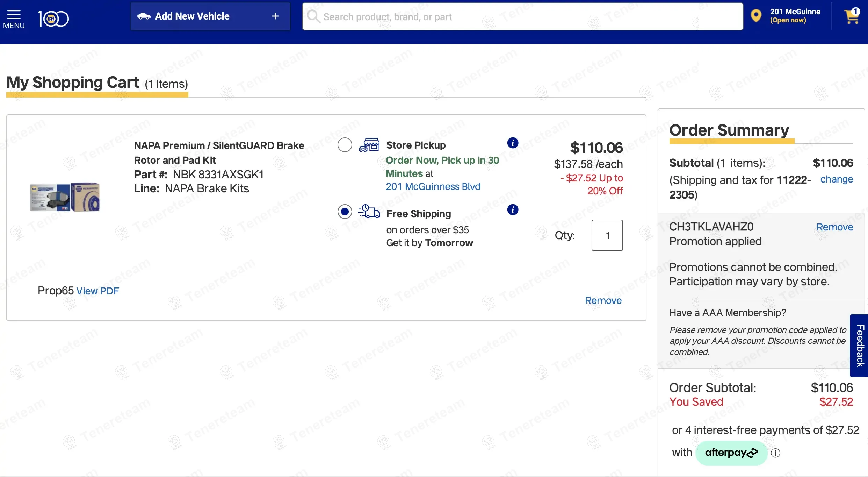Viewport: 868px width, 477px height.
Task: Click the NAPA Premium SilentGUARD product title
Action: [219, 153]
